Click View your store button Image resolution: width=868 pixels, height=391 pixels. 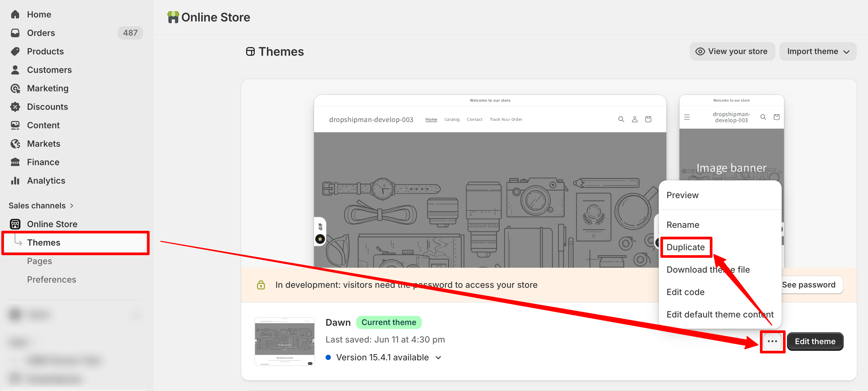pyautogui.click(x=732, y=51)
